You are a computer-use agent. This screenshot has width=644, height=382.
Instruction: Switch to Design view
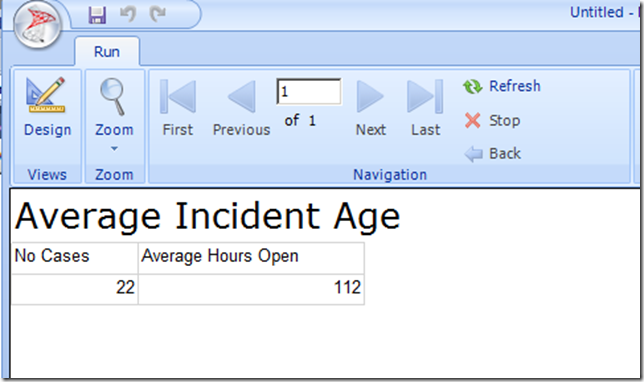47,107
